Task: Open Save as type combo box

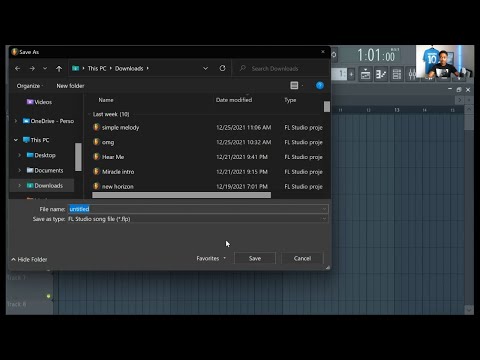Action: (198, 219)
